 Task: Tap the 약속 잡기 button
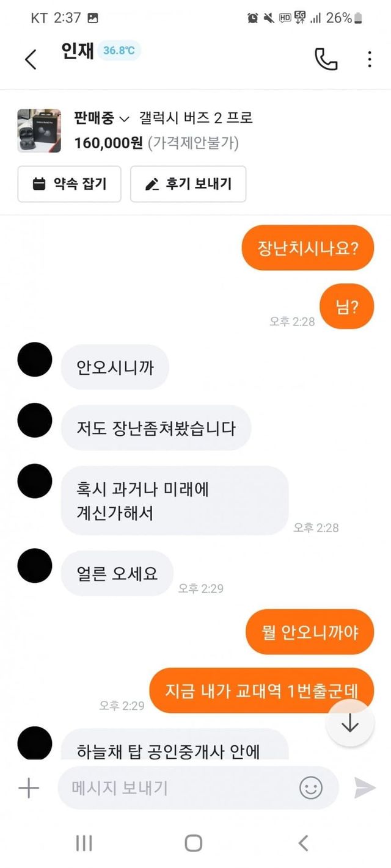(x=69, y=184)
